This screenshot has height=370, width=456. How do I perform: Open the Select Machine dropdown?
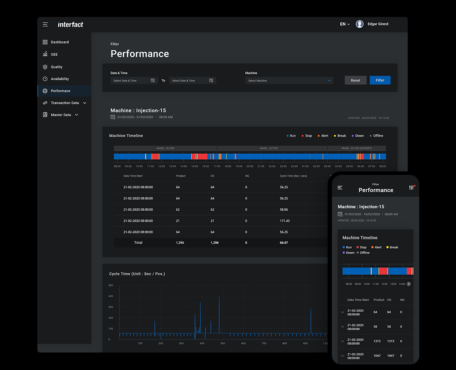pos(289,80)
